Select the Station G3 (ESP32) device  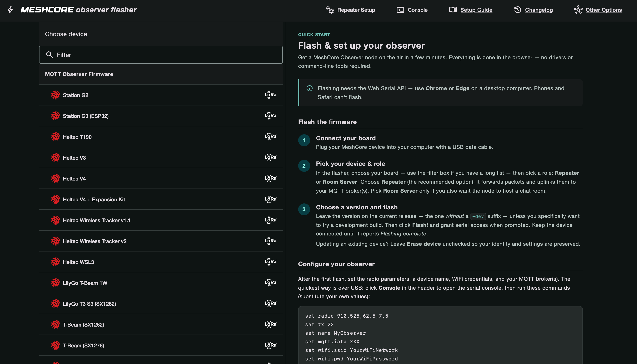coord(161,116)
